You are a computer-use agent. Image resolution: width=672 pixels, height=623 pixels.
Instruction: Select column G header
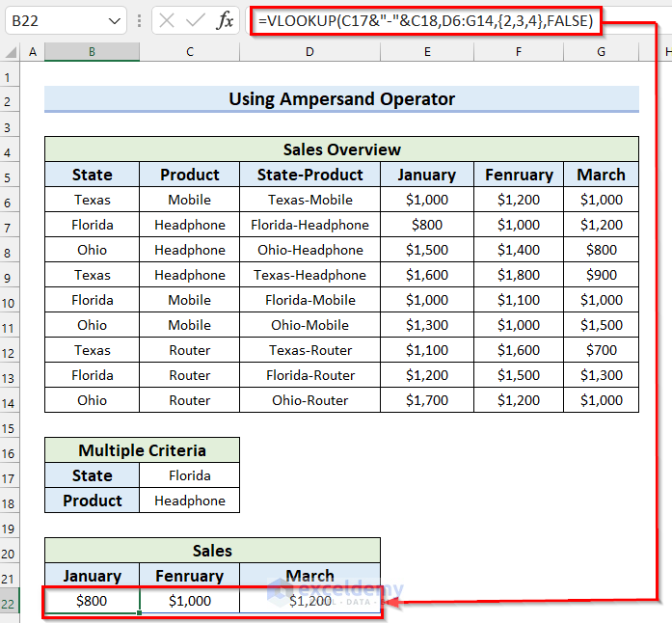click(601, 52)
